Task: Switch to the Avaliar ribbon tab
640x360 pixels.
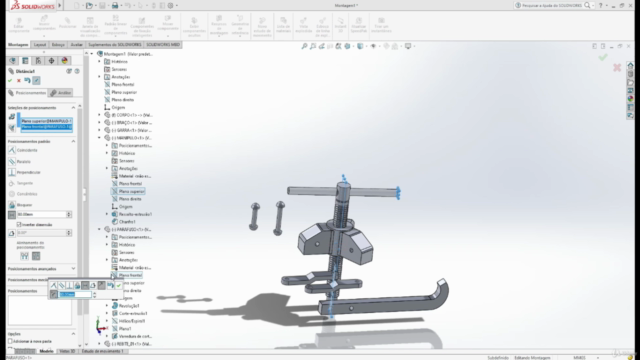Action: pos(76,44)
